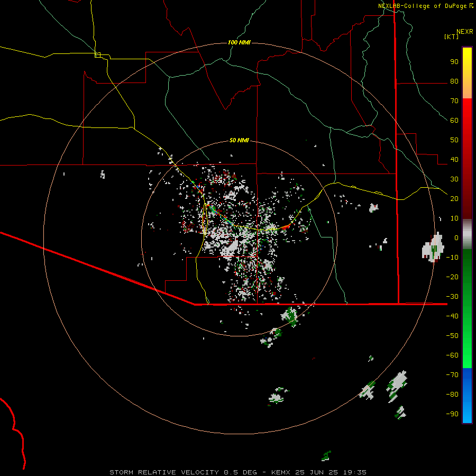Click the bright red velocity patch on yellow highway
Screen dimensions: 476x476
click(286, 227)
